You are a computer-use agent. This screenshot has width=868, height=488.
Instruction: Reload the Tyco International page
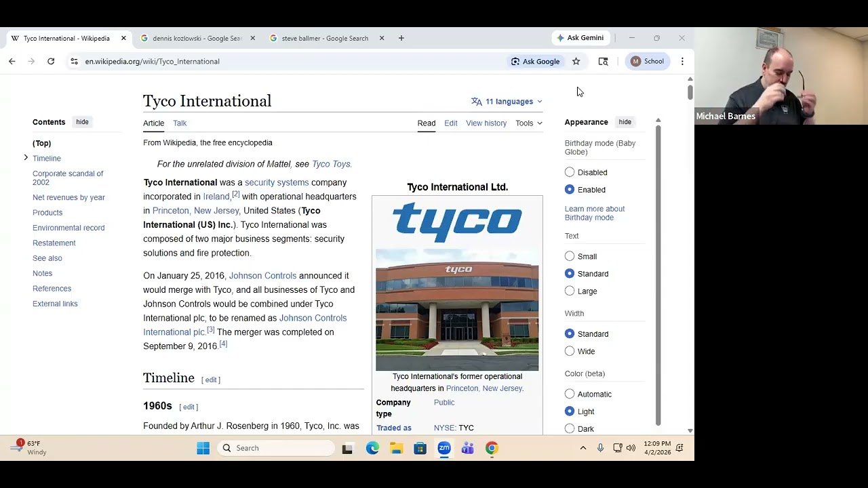(51, 61)
